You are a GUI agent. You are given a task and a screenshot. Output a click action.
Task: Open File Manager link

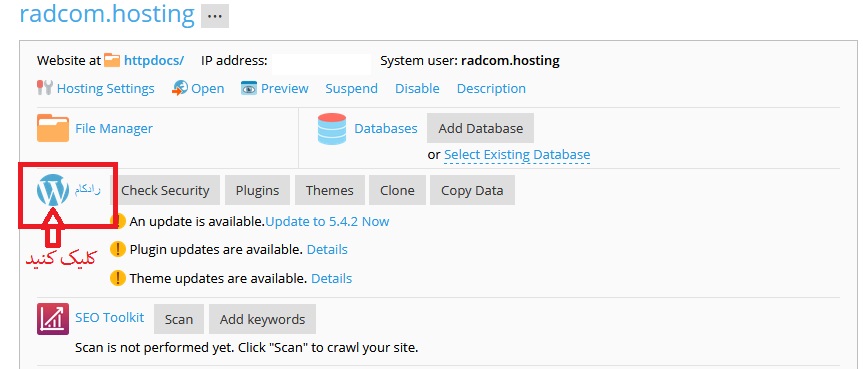[x=114, y=128]
